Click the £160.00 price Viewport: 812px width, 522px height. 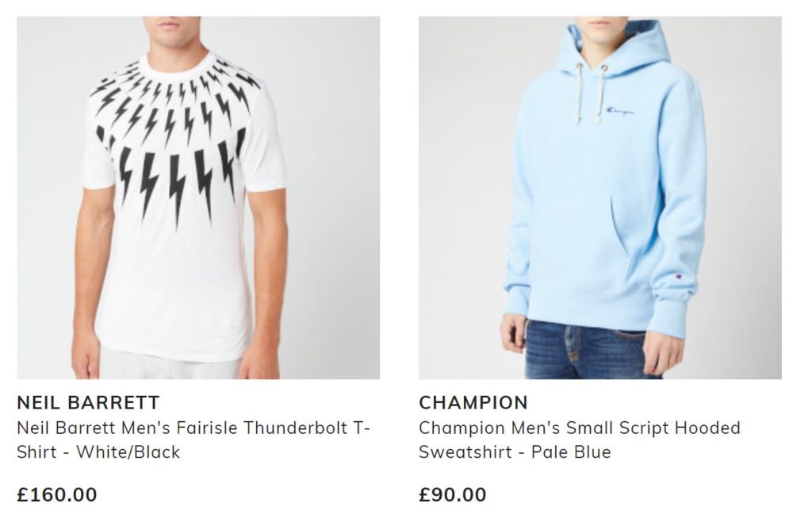[57, 494]
